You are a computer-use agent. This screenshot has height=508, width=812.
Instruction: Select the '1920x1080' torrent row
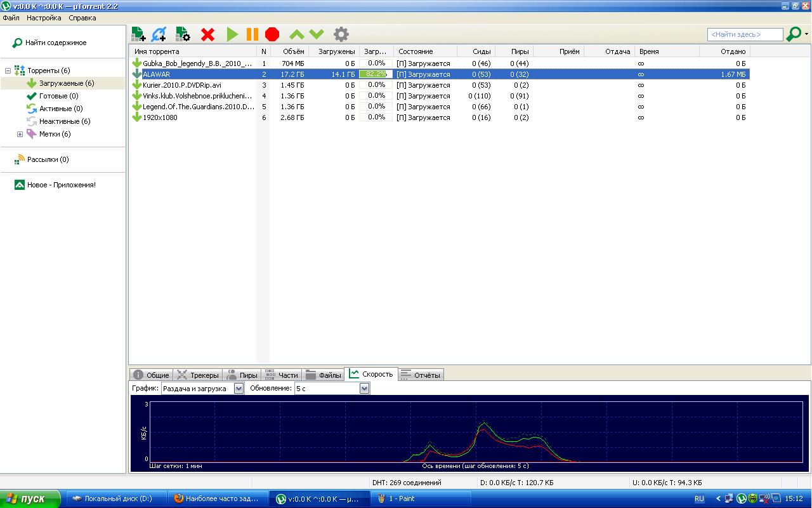tap(439, 117)
